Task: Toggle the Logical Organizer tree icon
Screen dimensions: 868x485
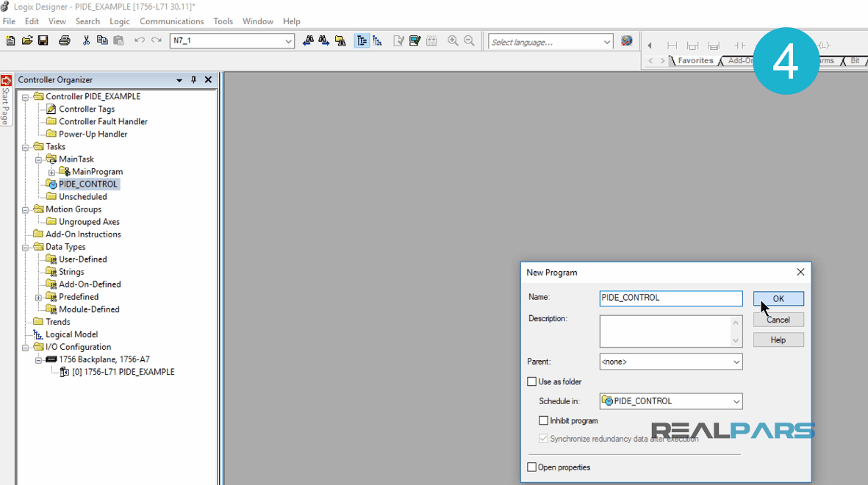Action: [x=378, y=40]
